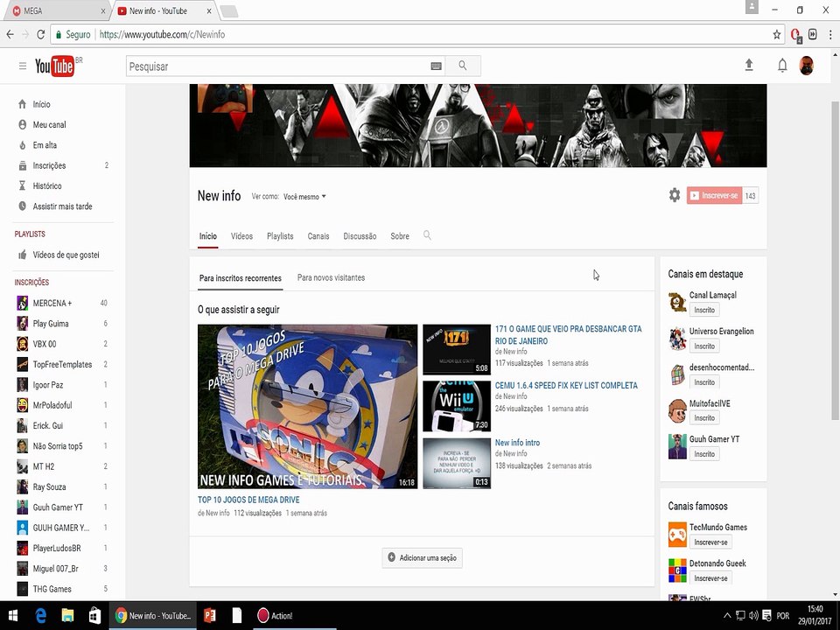Open TopFreeTemplates subscription in sidebar
This screenshot has height=630, width=840.
62,364
